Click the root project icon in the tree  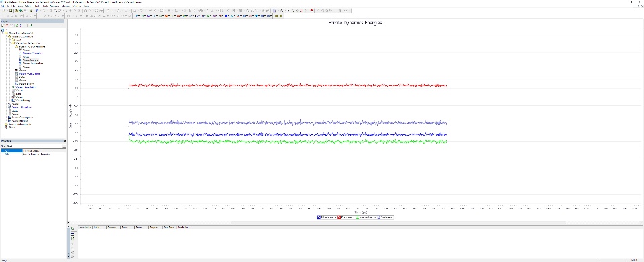3,30
